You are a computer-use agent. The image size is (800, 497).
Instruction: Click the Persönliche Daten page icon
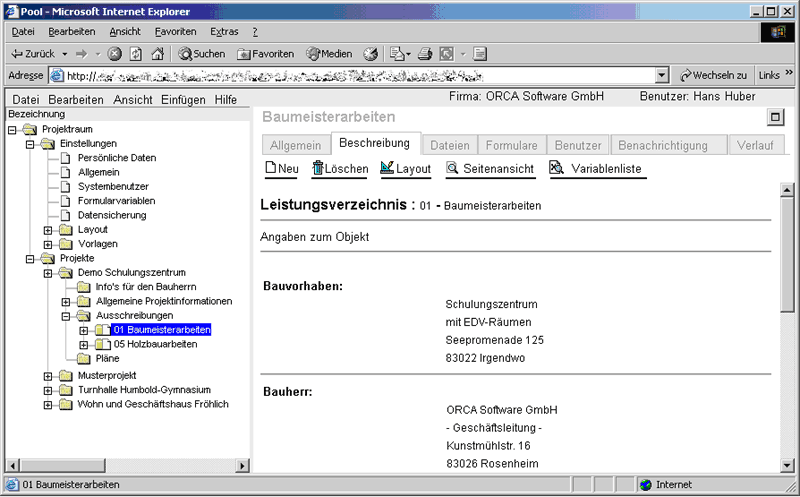click(x=65, y=158)
